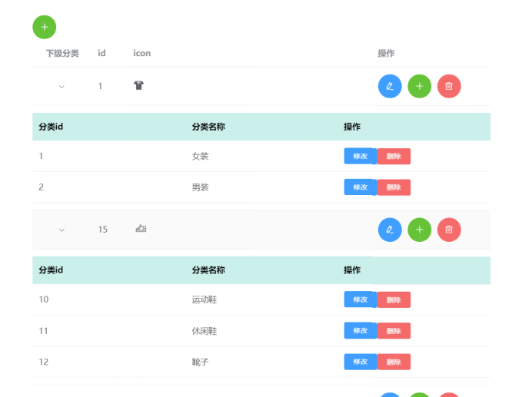Click 删除 button for 女装
The image size is (532, 397).
[x=394, y=157]
